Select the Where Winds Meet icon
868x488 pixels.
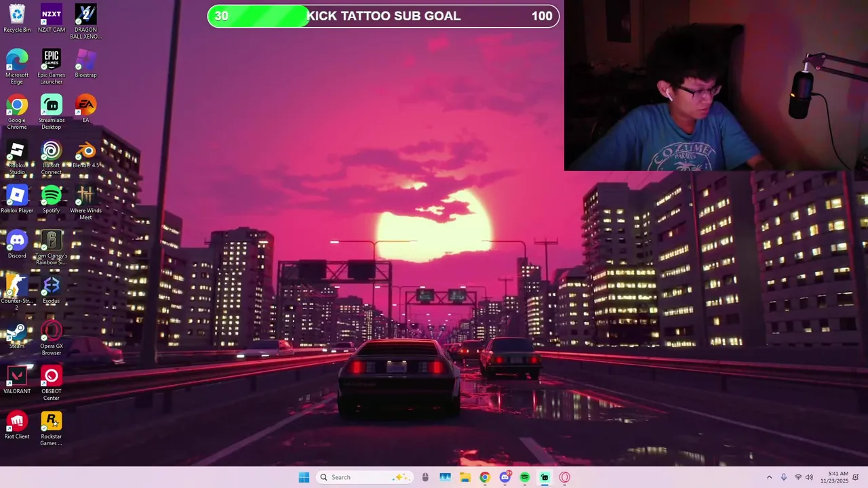pos(85,203)
